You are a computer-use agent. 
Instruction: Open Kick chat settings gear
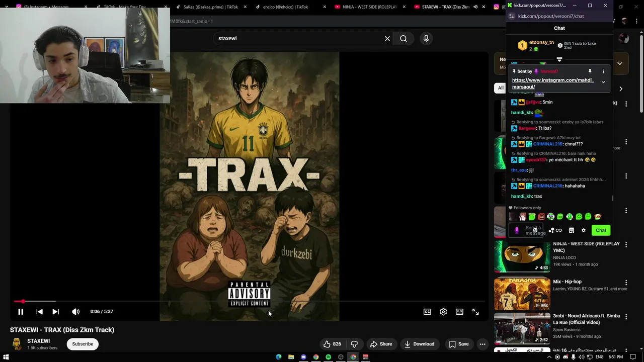pos(584,230)
